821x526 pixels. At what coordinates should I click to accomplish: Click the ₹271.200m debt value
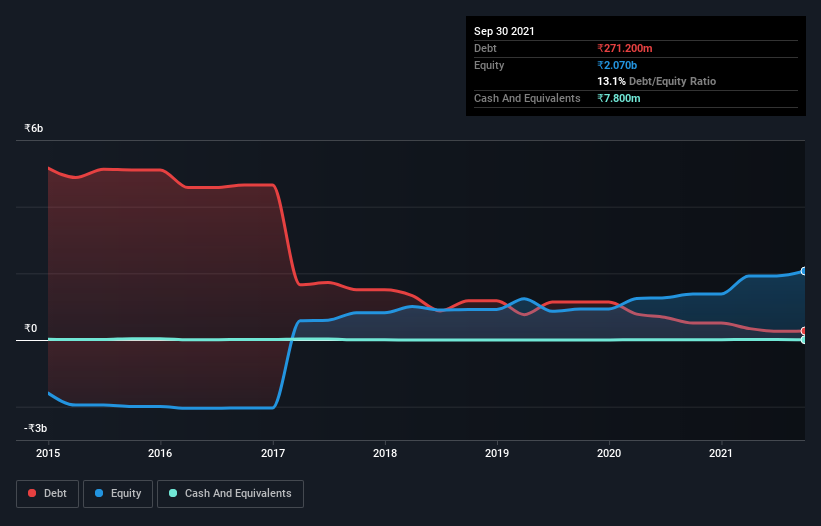tap(625, 48)
